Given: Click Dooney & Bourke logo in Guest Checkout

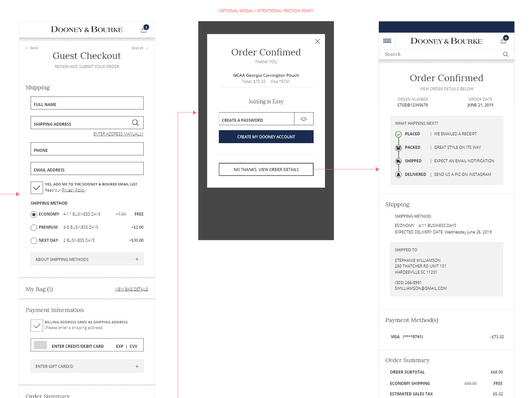Looking at the screenshot, I should click(87, 29).
